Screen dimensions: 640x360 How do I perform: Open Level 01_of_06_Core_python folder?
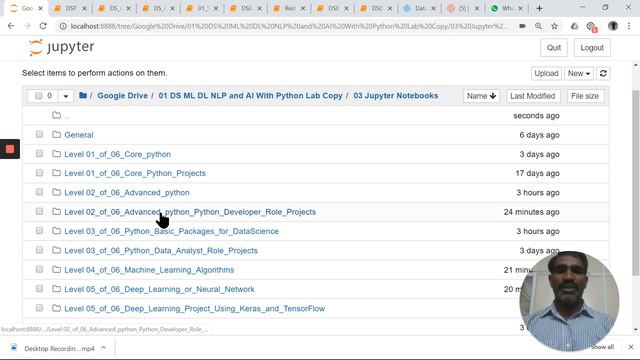pyautogui.click(x=118, y=154)
